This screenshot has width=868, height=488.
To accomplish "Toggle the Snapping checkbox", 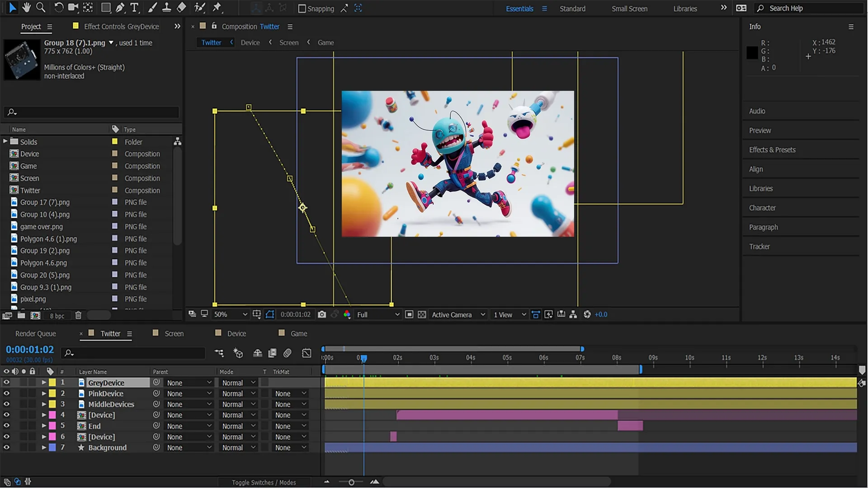I will [x=302, y=9].
